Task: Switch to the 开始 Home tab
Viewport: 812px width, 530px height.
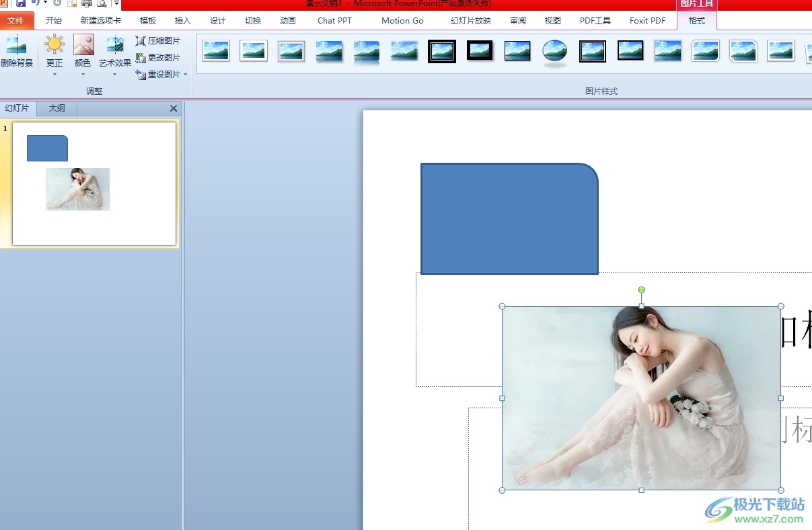Action: click(x=54, y=21)
